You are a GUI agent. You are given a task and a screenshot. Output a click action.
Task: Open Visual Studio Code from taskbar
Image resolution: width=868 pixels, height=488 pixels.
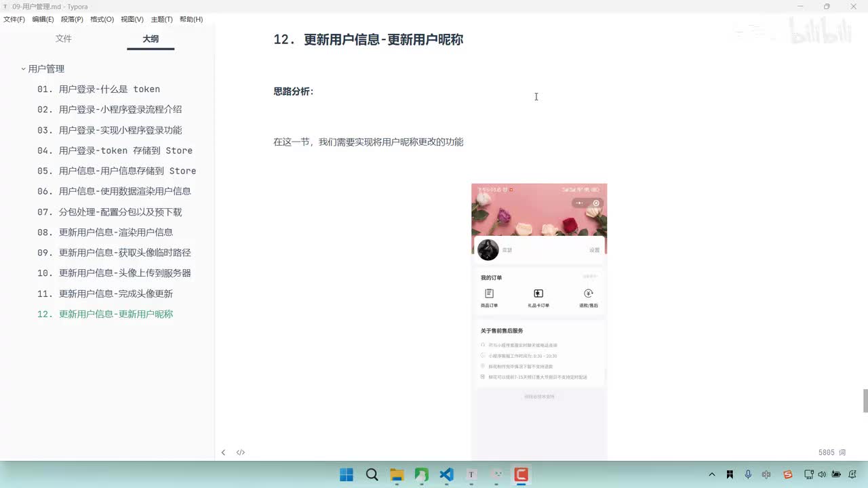(x=446, y=474)
